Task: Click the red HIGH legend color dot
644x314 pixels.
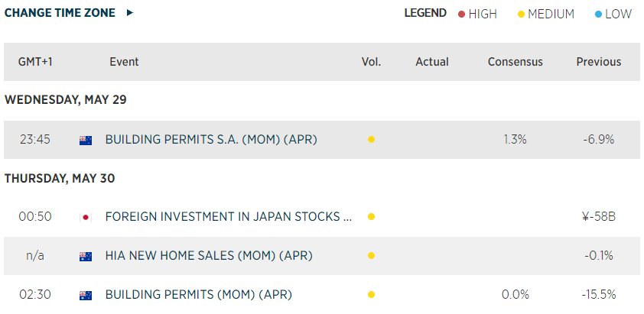Action: click(461, 15)
